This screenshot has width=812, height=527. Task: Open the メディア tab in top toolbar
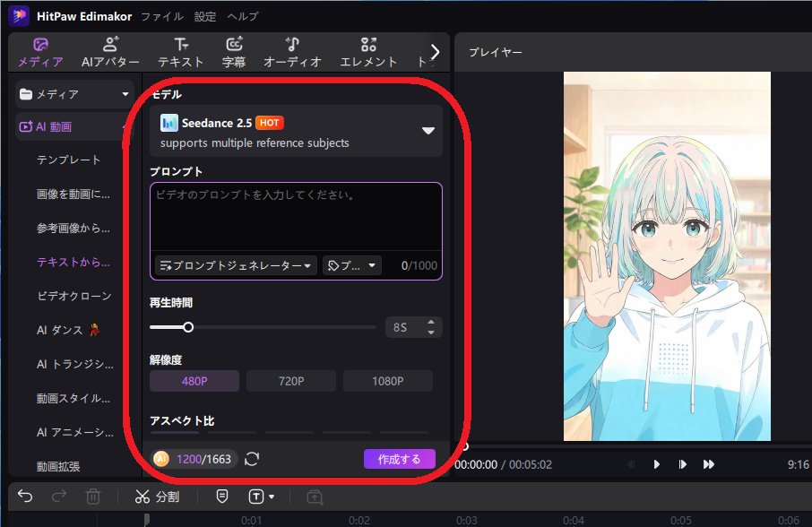40,53
